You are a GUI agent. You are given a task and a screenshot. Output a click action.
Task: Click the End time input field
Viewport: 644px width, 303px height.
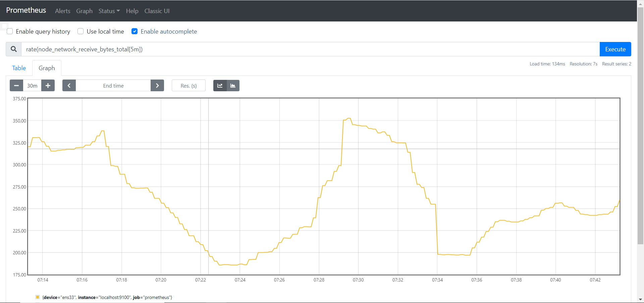(113, 86)
